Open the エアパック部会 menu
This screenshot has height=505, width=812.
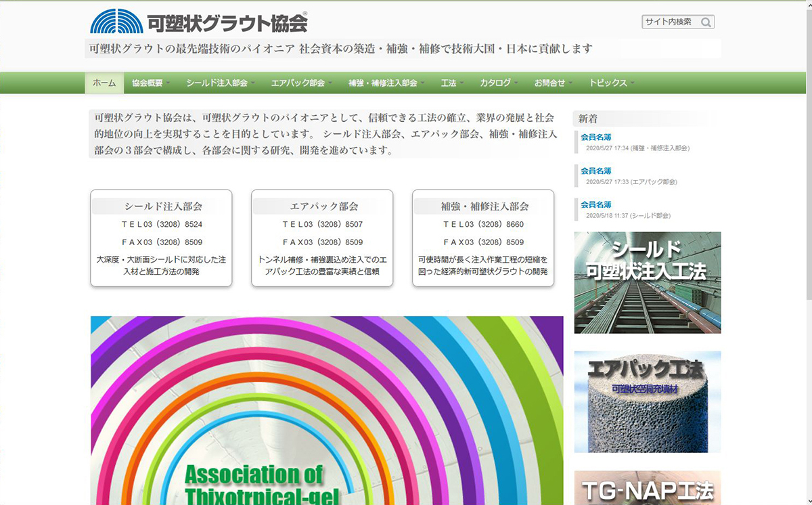[302, 83]
